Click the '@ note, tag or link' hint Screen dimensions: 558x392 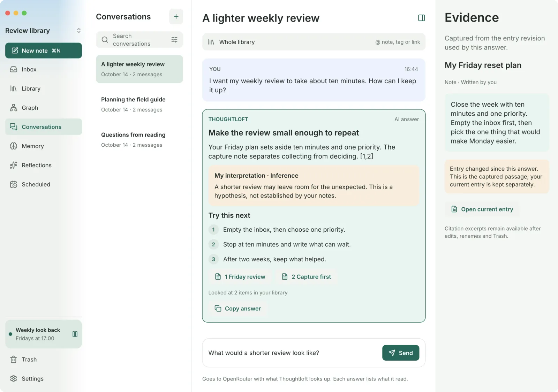pyautogui.click(x=398, y=42)
